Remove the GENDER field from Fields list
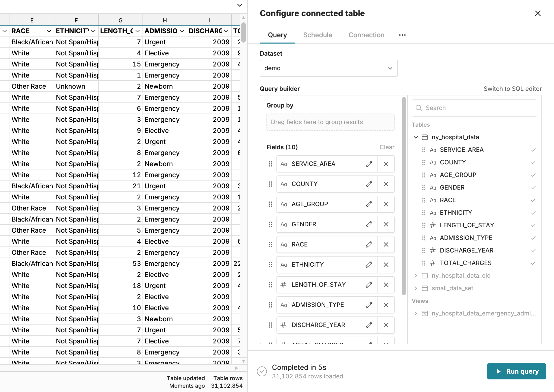This screenshot has height=392, width=554. [386, 224]
